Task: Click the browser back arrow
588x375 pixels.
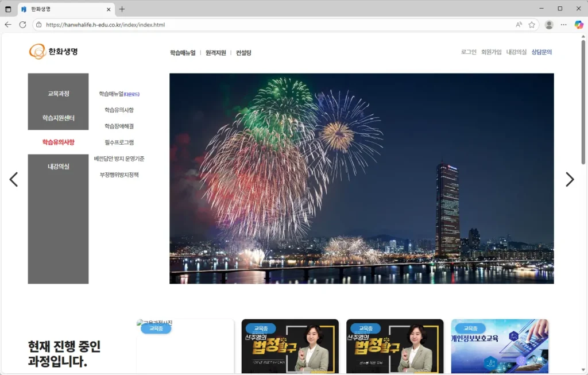Action: (x=8, y=25)
